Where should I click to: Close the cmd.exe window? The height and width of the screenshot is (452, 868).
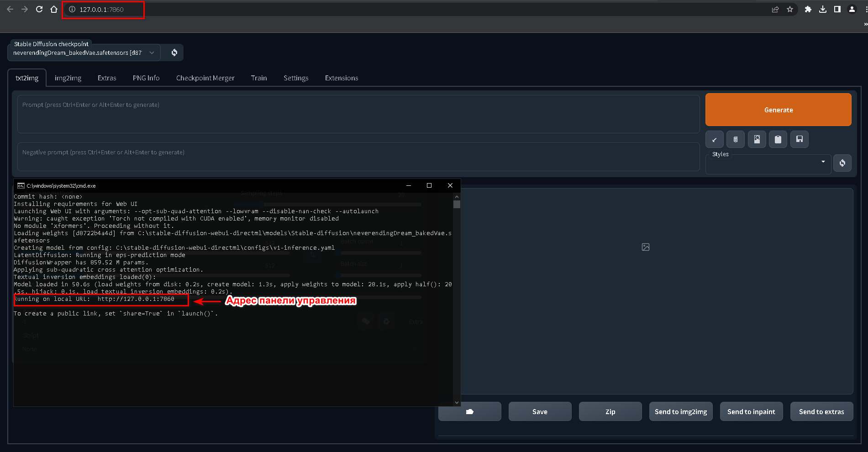tap(450, 185)
